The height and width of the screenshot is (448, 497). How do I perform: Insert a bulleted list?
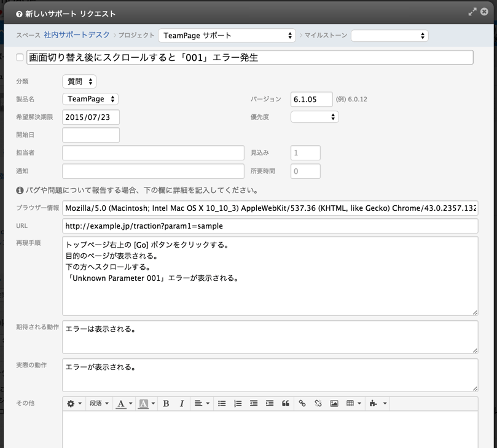coord(222,403)
